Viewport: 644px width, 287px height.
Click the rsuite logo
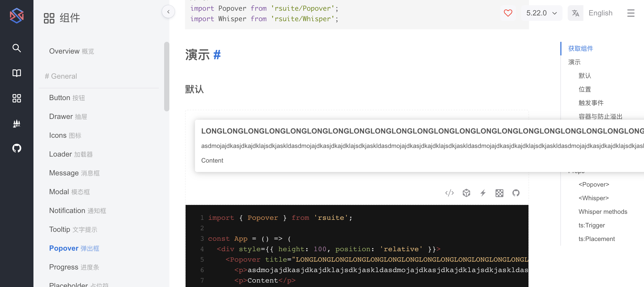tap(16, 16)
